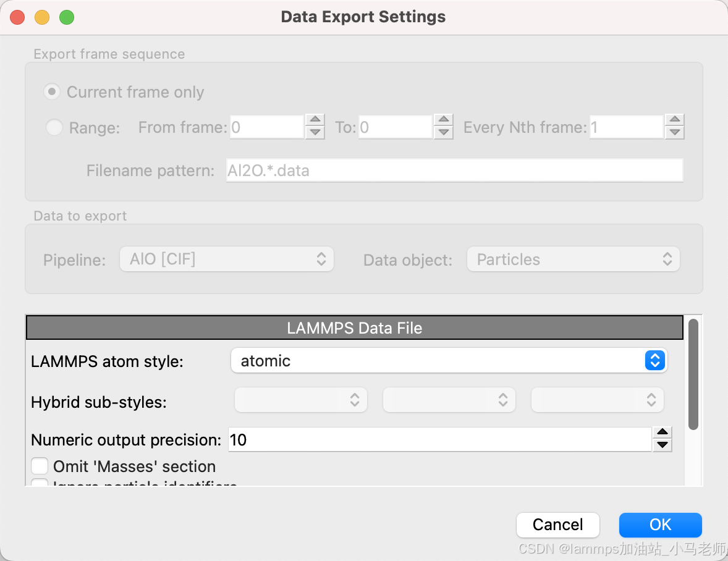Expand the Data object Particles dropdown
The height and width of the screenshot is (561, 728).
coord(573,259)
